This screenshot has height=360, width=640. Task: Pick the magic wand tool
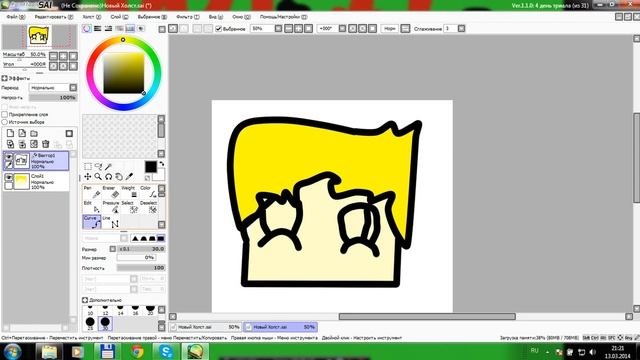point(108,167)
